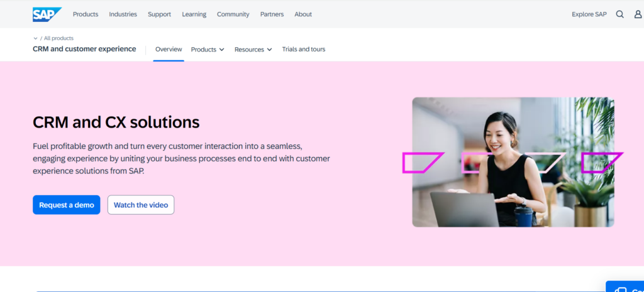This screenshot has height=292, width=644.
Task: Open the About menu
Action: point(303,14)
